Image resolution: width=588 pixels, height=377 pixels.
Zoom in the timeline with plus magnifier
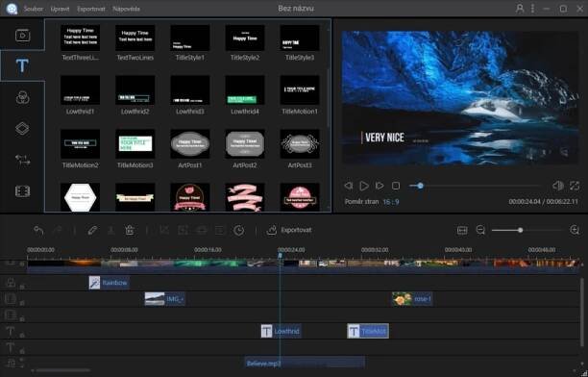tap(575, 230)
